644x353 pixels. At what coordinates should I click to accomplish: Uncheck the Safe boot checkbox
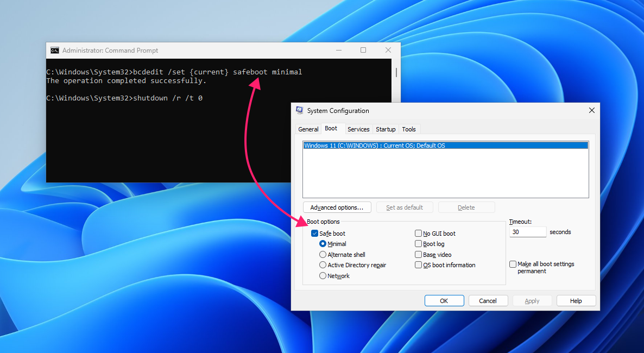pos(314,234)
